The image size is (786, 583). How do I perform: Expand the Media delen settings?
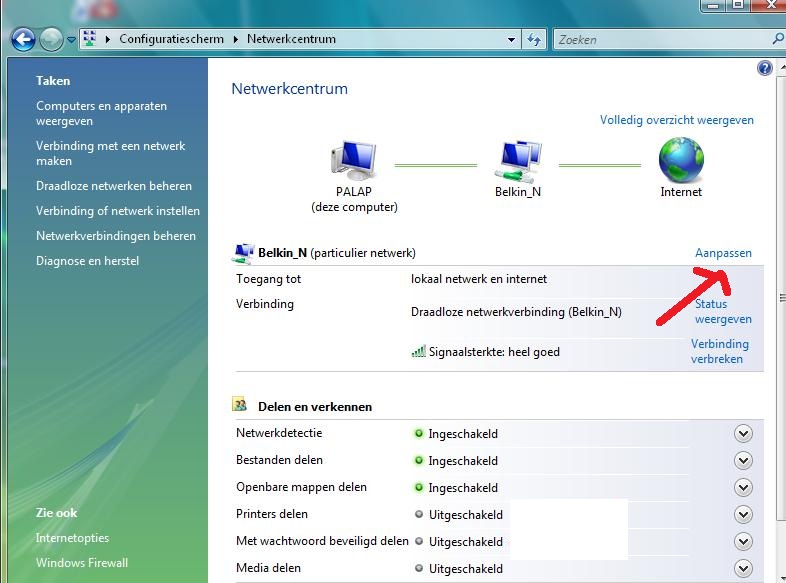[x=743, y=568]
